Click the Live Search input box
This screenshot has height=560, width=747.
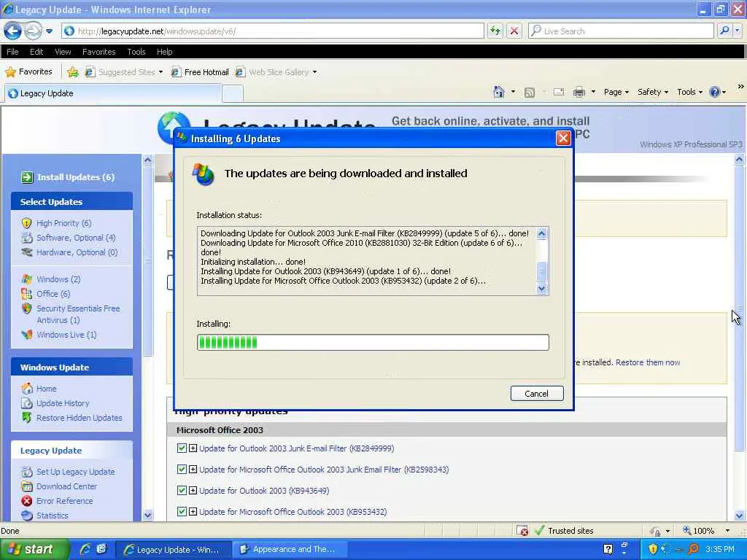coord(621,31)
